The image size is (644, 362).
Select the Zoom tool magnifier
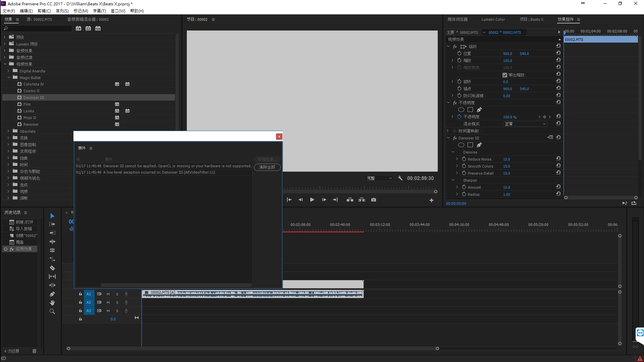(52, 311)
